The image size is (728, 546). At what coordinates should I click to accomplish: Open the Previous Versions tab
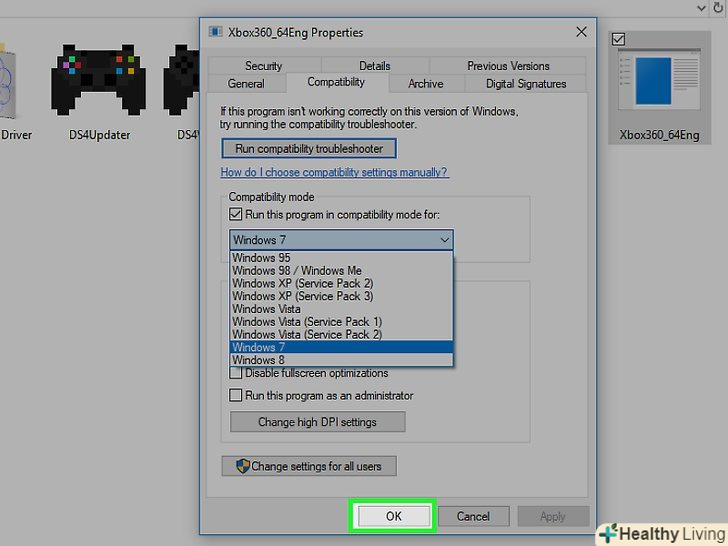(x=508, y=65)
